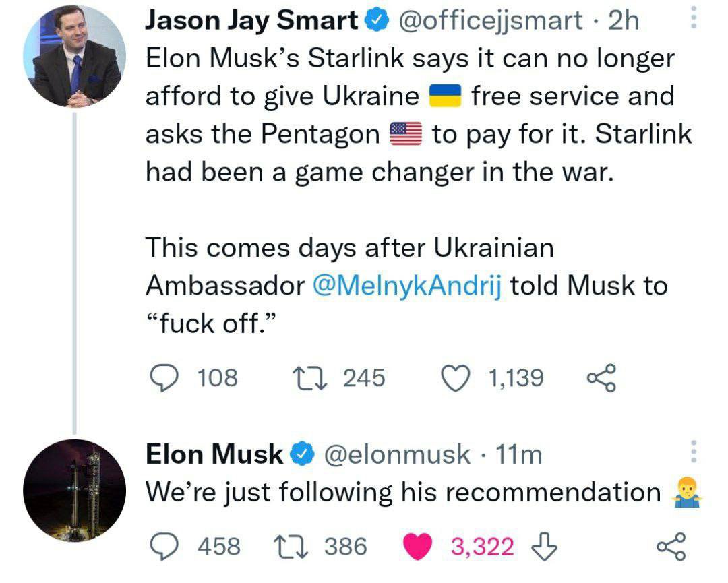Open Elon Musk's rocket profile picture
Screen dimensions: 728x583
pyautogui.click(x=74, y=490)
